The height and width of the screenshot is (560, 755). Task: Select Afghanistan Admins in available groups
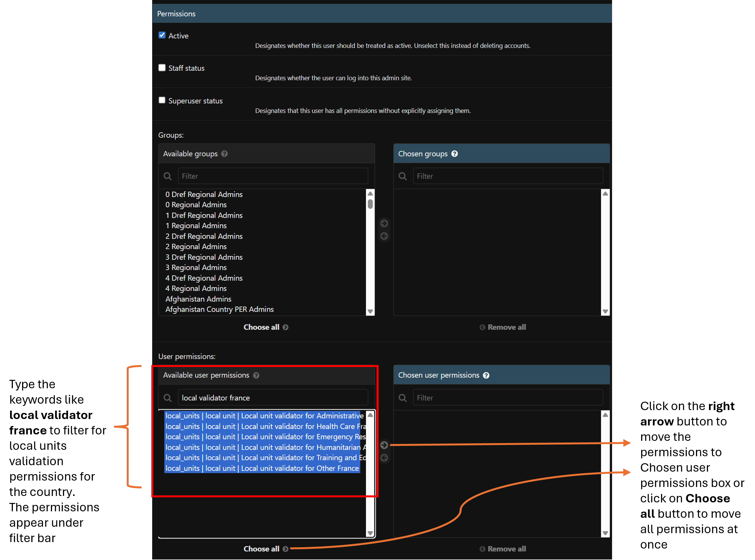pyautogui.click(x=198, y=299)
